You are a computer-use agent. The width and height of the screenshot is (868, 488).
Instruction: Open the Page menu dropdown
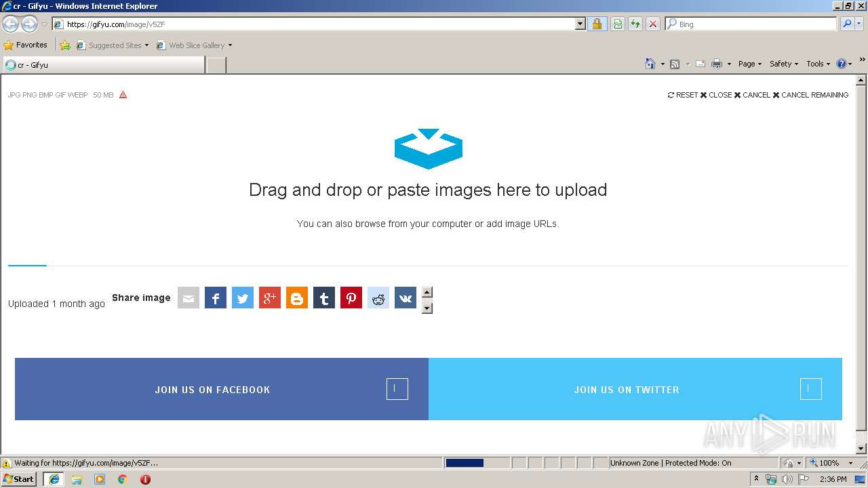point(749,64)
